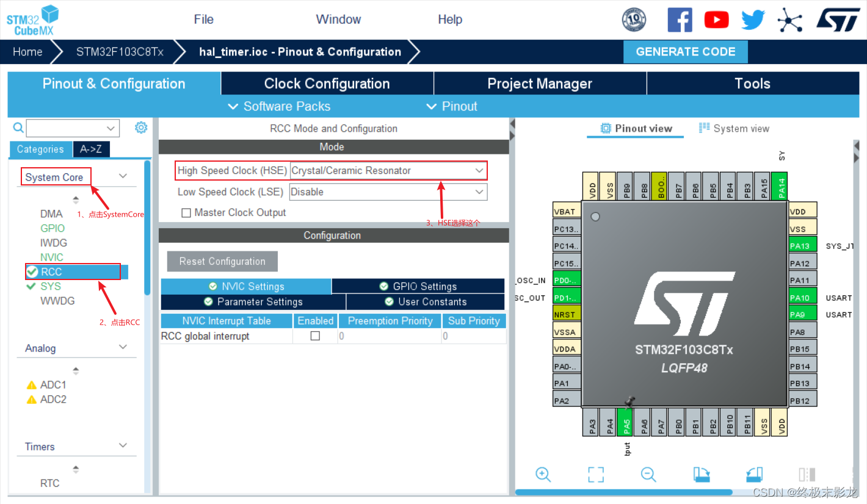Collapse the System Core category
This screenshot has height=504, width=867.
123,176
